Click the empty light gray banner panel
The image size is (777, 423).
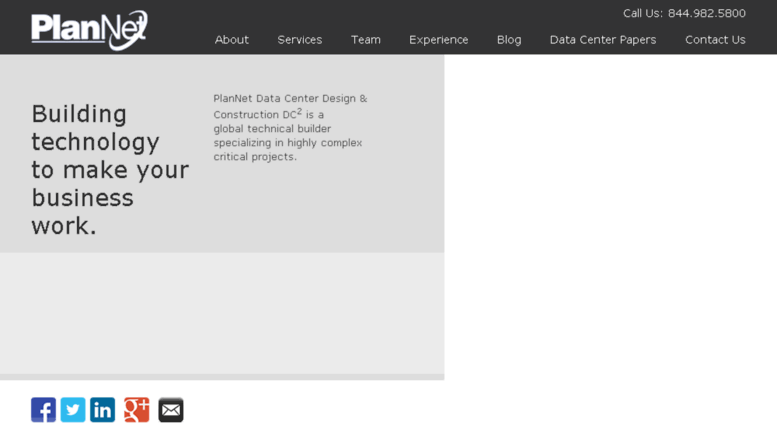[222, 313]
